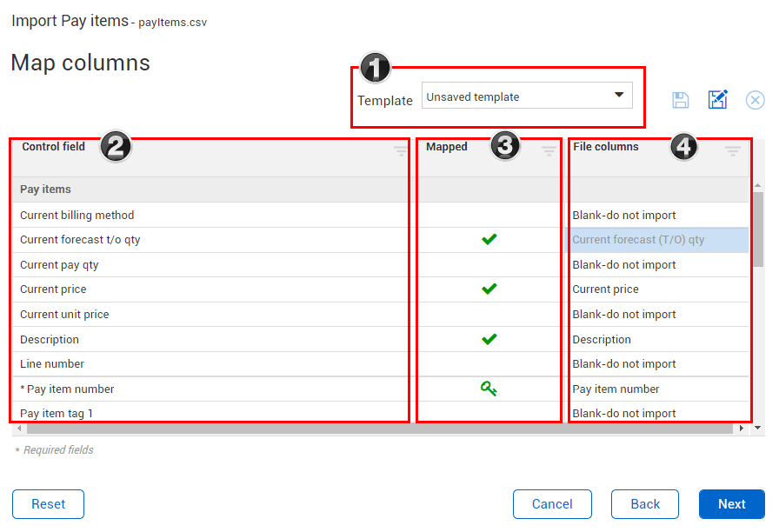Image resolution: width=779 pixels, height=532 pixels.
Task: Click the Back button
Action: pos(645,504)
